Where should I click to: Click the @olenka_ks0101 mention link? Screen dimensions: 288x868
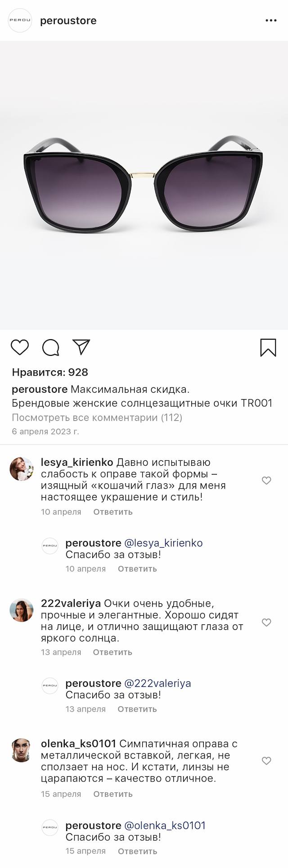point(165,826)
